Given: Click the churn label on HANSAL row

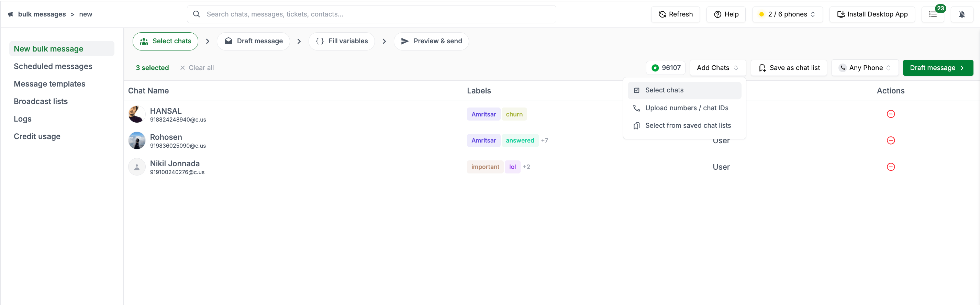Looking at the screenshot, I should coord(514,114).
